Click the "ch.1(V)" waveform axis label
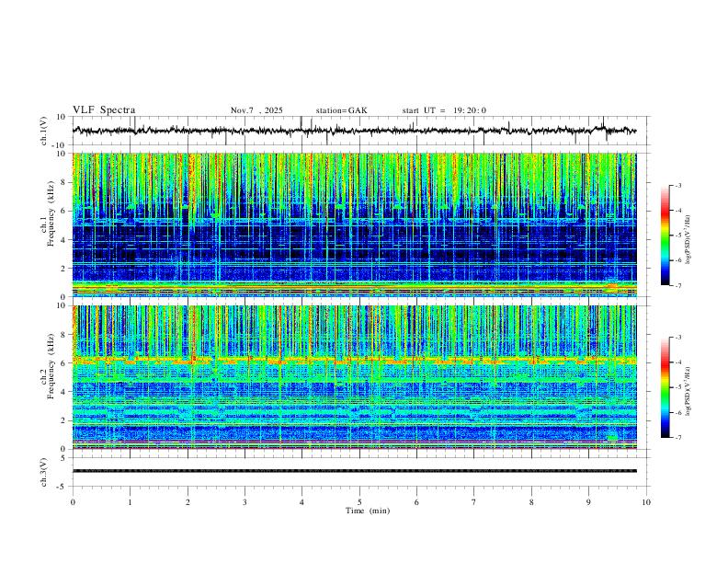 point(44,131)
